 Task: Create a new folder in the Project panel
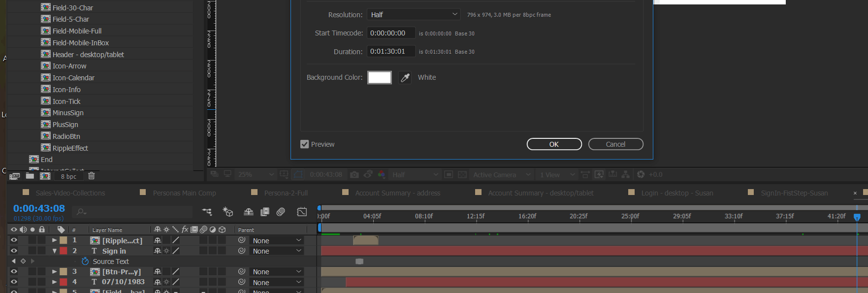tap(30, 176)
